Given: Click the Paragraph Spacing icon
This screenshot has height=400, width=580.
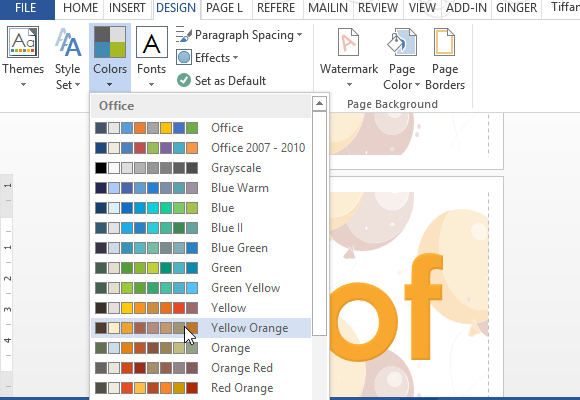Looking at the screenshot, I should click(x=183, y=35).
